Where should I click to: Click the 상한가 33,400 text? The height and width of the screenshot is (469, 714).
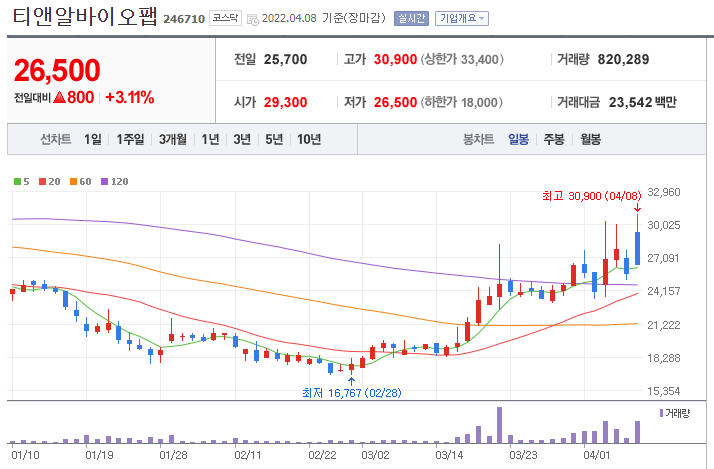[x=462, y=59]
